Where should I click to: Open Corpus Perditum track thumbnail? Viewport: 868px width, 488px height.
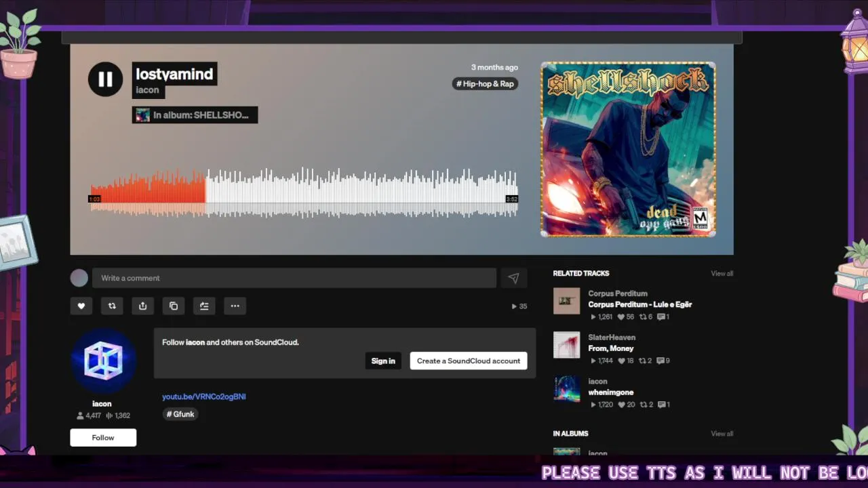[x=566, y=301]
